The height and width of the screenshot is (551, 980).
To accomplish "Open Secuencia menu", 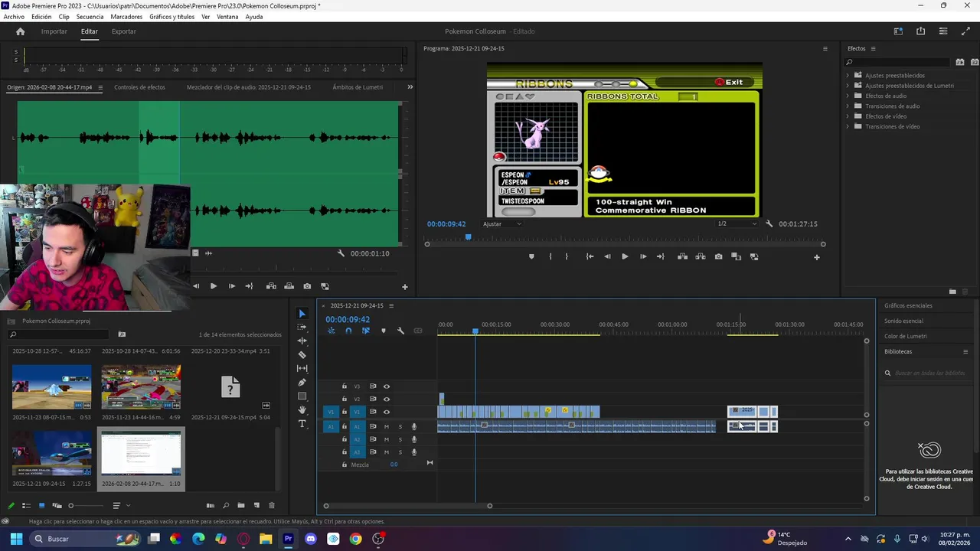I will [90, 17].
